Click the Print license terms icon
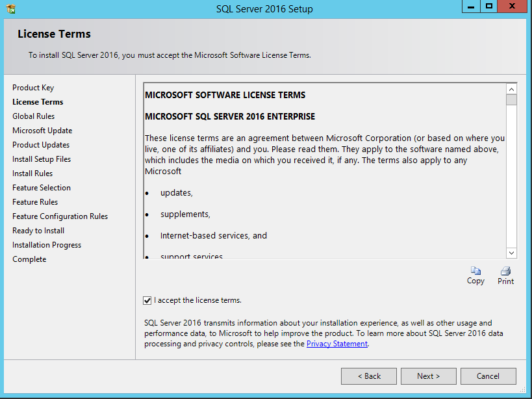This screenshot has width=532, height=399. (x=505, y=271)
